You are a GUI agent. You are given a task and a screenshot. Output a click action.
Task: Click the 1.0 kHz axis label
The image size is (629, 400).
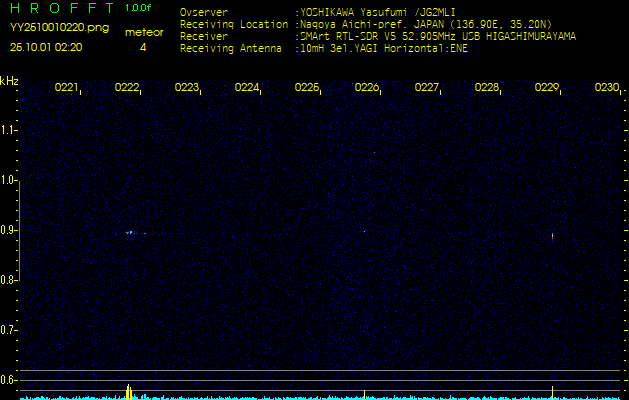8,180
